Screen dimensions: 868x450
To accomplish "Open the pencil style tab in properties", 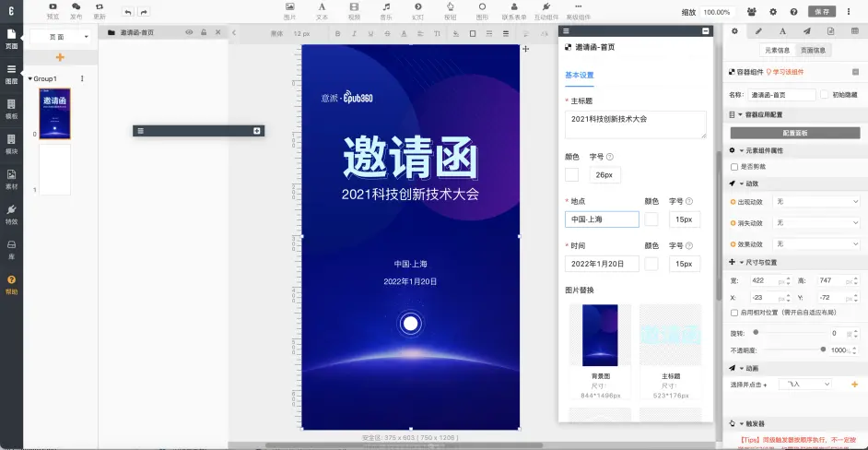I will [758, 31].
